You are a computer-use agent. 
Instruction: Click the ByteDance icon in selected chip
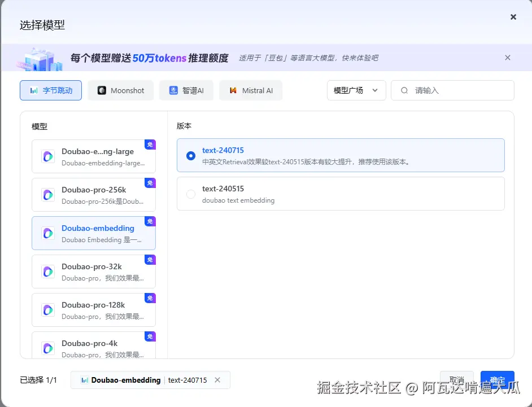[x=85, y=380]
